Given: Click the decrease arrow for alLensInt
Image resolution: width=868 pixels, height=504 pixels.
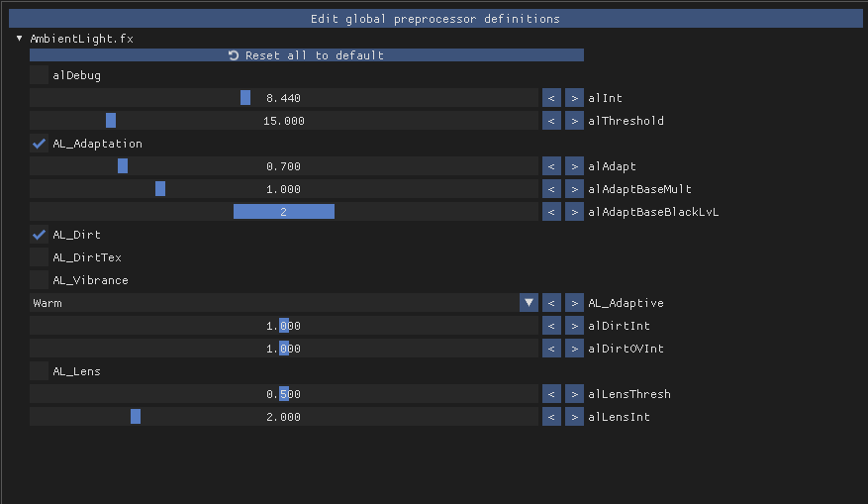Looking at the screenshot, I should [551, 417].
